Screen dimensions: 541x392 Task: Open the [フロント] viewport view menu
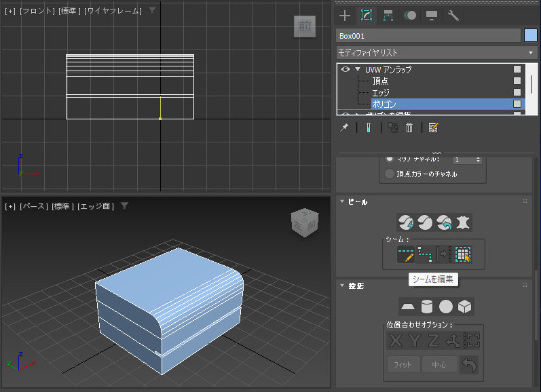point(37,11)
